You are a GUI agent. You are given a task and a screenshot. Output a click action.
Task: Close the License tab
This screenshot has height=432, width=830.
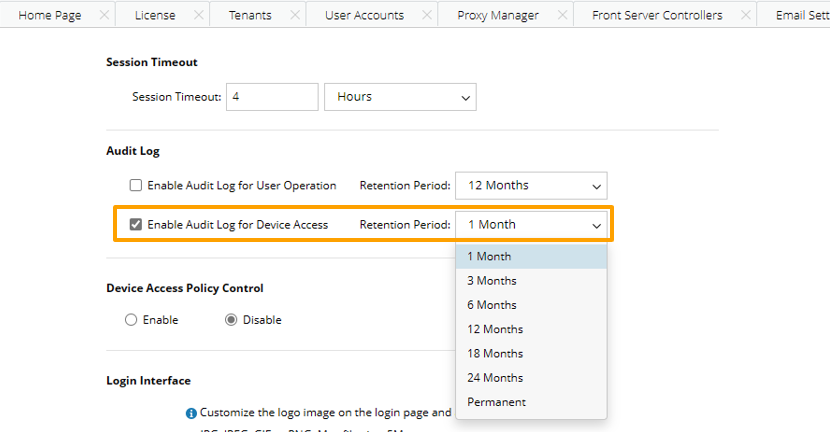198,15
